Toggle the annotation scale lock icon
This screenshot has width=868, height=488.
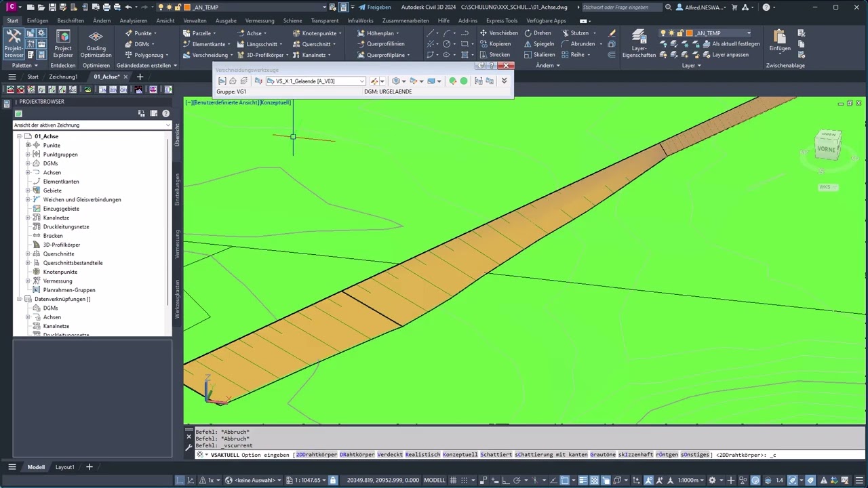pos(332,480)
